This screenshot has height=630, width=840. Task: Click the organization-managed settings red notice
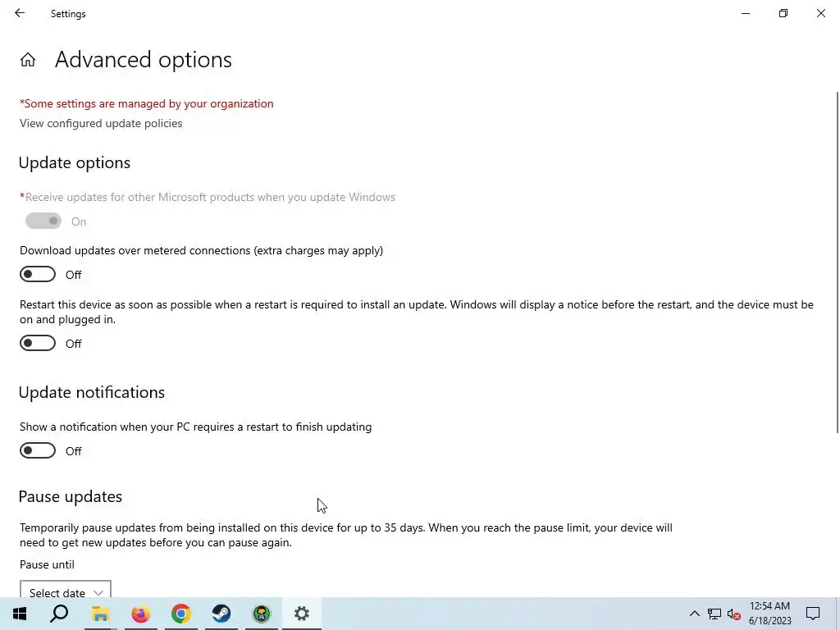coord(146,103)
